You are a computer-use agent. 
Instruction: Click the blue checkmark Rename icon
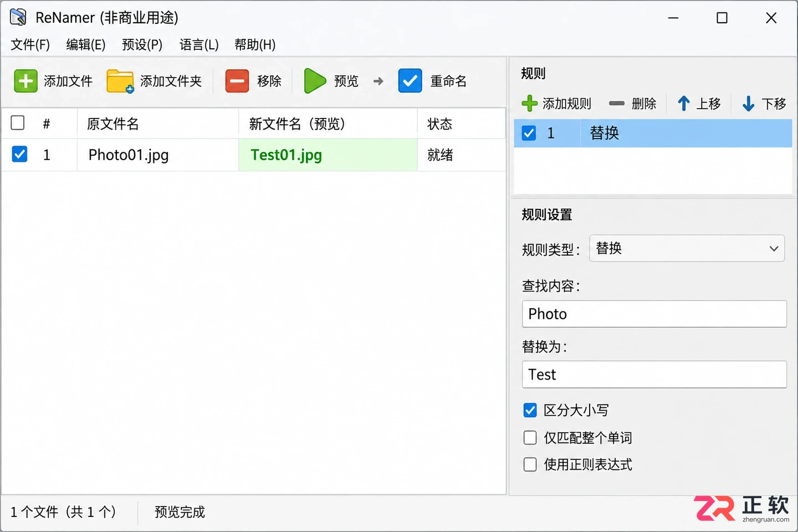(x=410, y=81)
